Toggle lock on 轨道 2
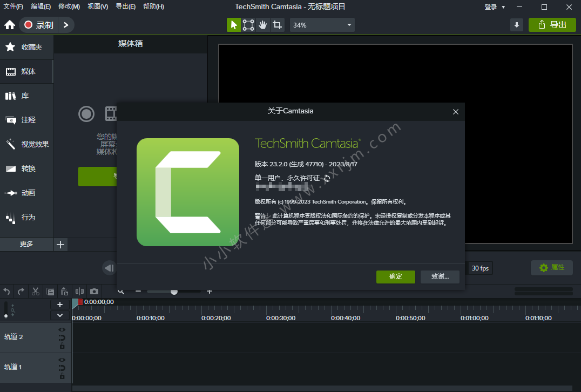Viewport: 581px width, 392px height. point(62,346)
